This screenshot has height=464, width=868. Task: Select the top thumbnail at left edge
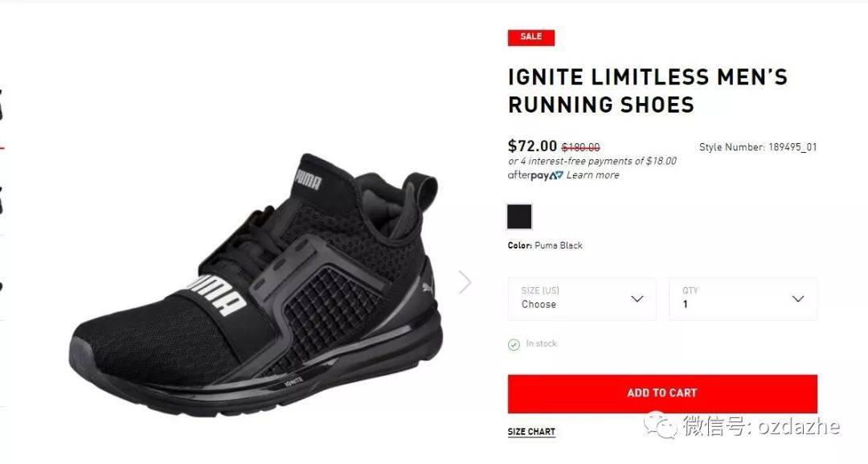[x=2, y=104]
